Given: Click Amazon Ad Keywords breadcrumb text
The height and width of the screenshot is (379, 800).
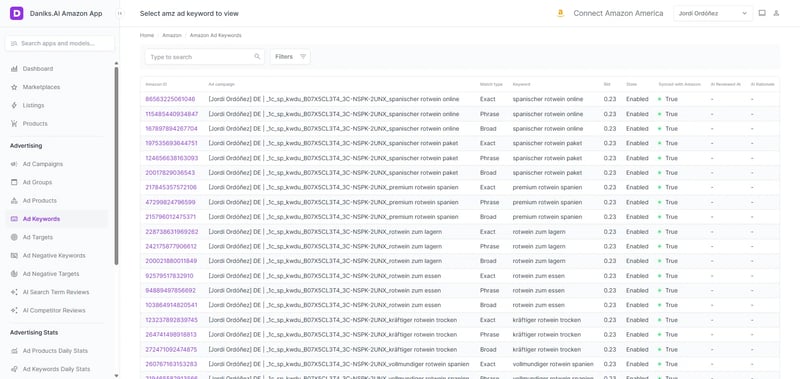Looking at the screenshot, I should pos(216,36).
